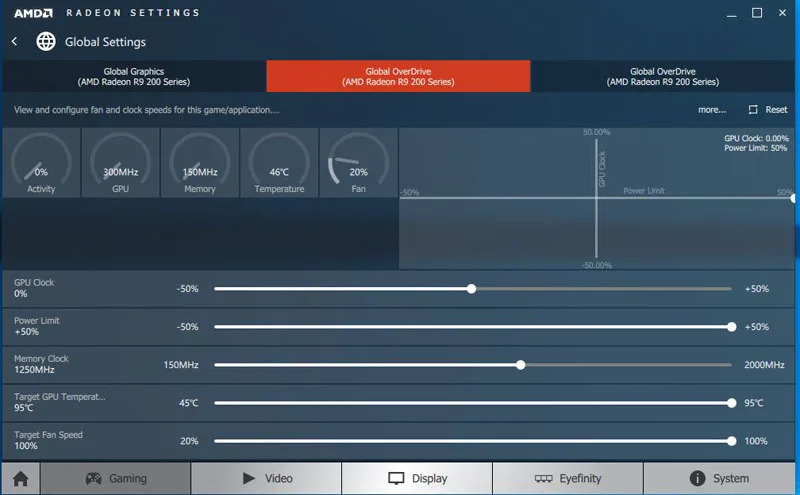Viewport: 800px width, 495px height.
Task: Open the Eyefinity section
Action: [567, 478]
